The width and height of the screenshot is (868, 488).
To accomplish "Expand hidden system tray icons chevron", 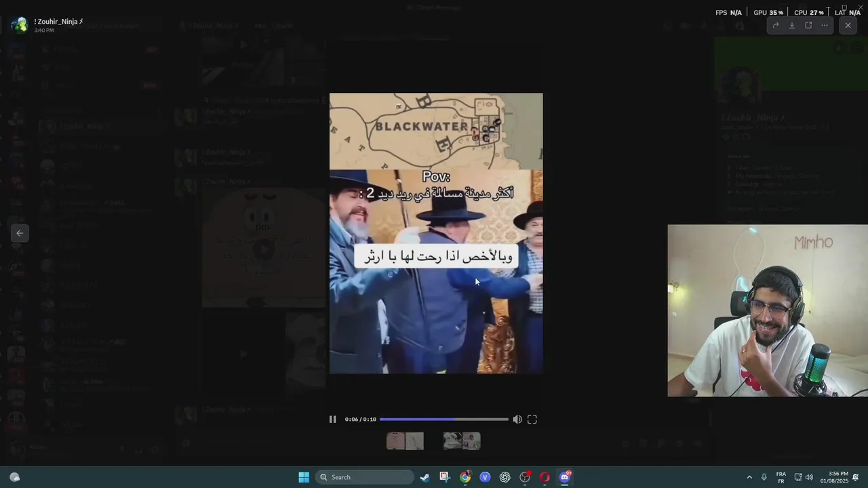I will 749,477.
